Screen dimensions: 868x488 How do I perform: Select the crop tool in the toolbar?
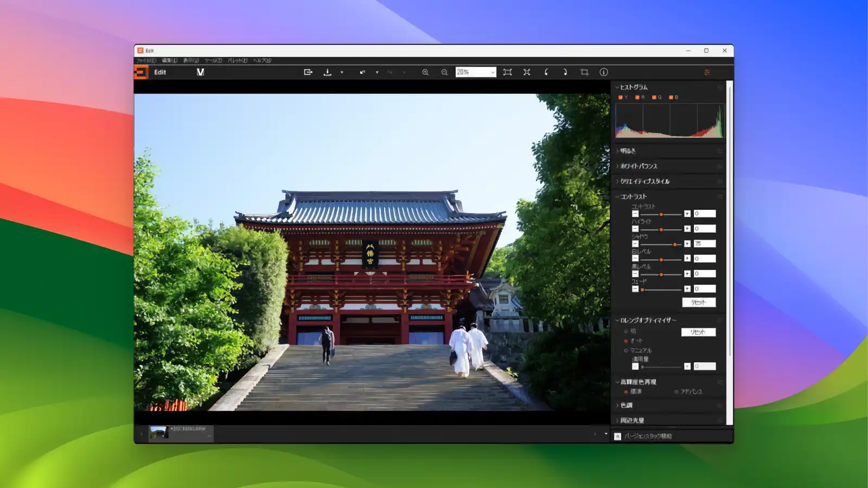click(584, 72)
